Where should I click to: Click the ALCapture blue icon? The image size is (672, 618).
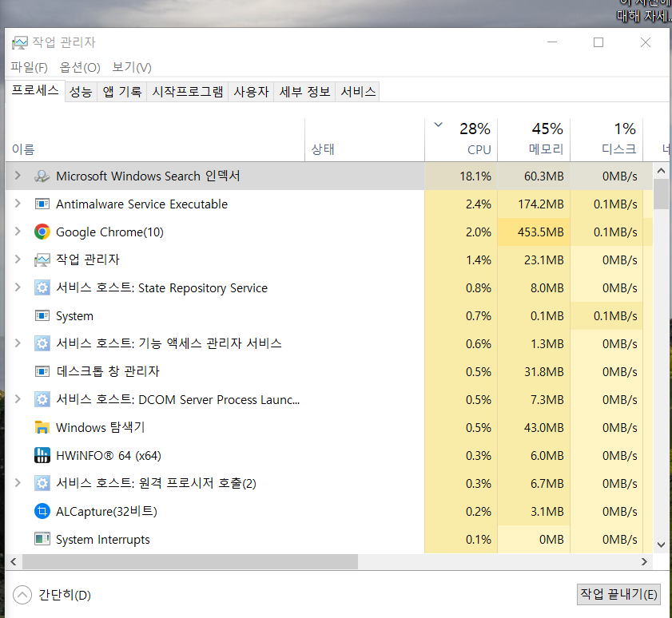(42, 511)
